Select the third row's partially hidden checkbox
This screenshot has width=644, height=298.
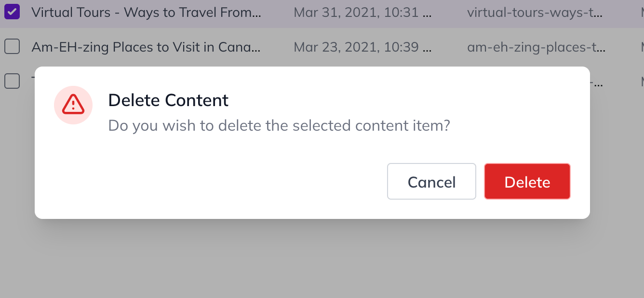[x=12, y=81]
